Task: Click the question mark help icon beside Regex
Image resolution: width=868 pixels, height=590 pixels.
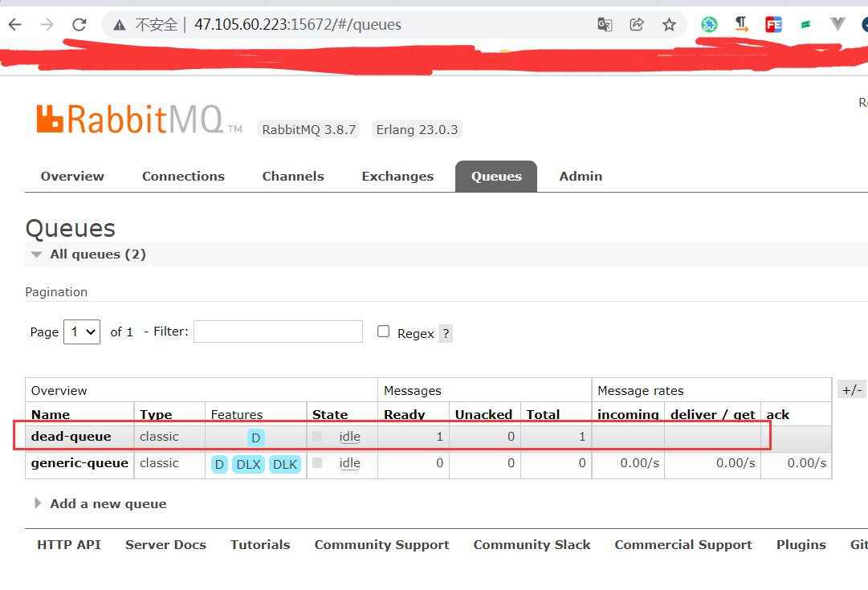Action: 446,333
